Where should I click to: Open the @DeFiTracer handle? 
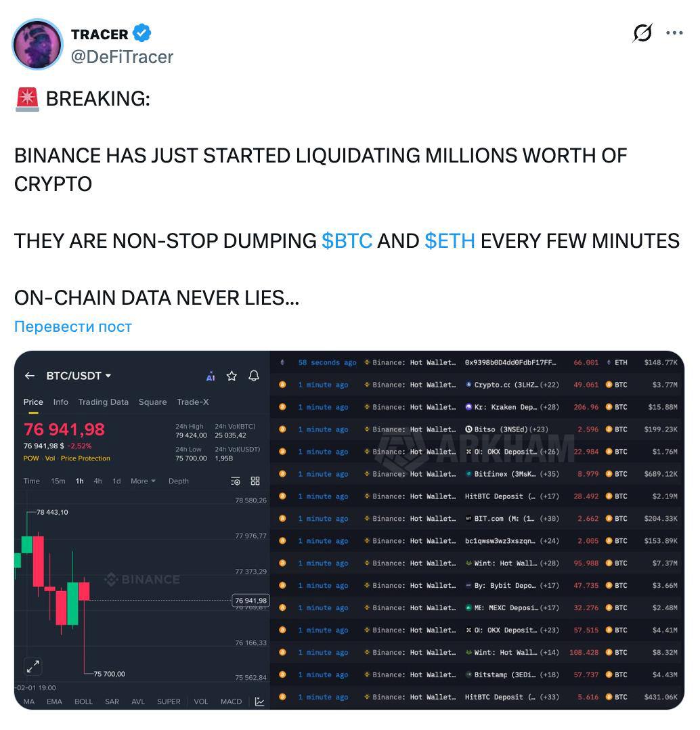tap(122, 57)
